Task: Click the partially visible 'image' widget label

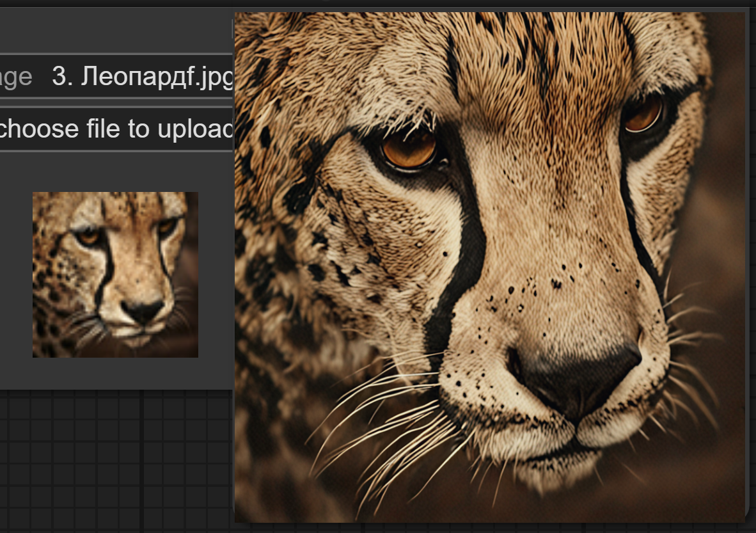Action: (15, 77)
